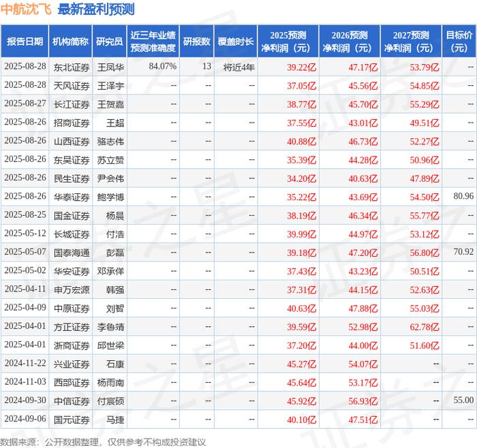Select the 研报数 column header
The image size is (477, 448).
click(196, 42)
